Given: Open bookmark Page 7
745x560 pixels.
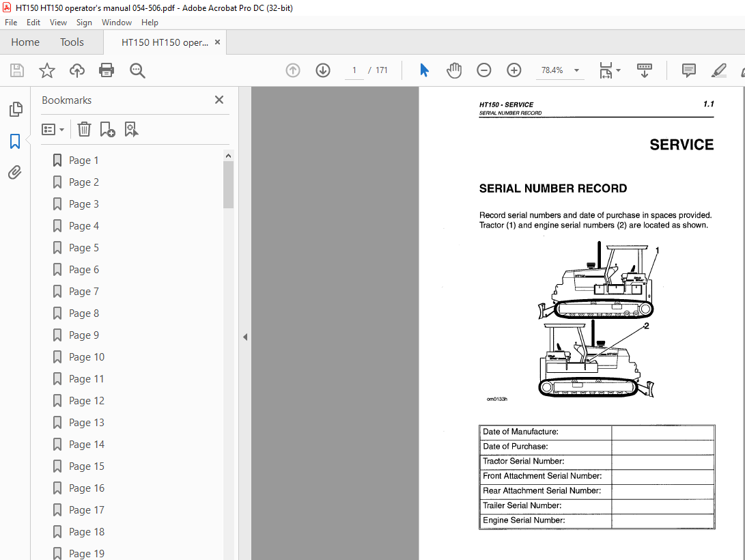Looking at the screenshot, I should (x=83, y=292).
